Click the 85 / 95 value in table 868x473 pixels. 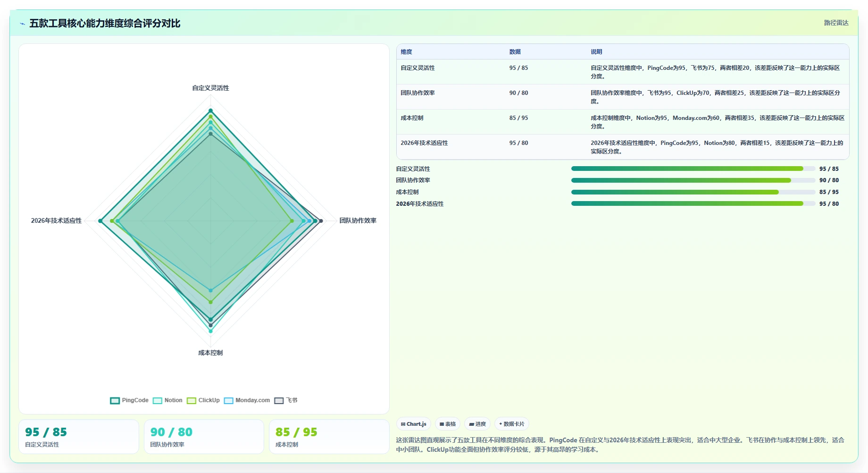[518, 118]
